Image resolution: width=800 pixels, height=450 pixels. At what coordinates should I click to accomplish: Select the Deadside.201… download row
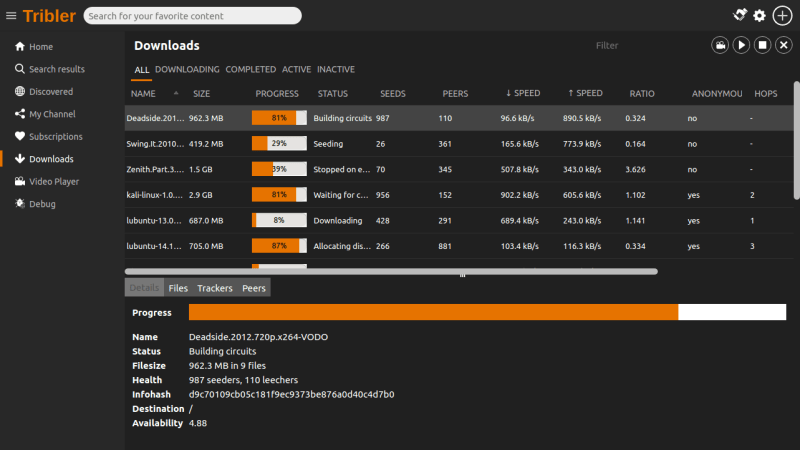click(x=459, y=118)
